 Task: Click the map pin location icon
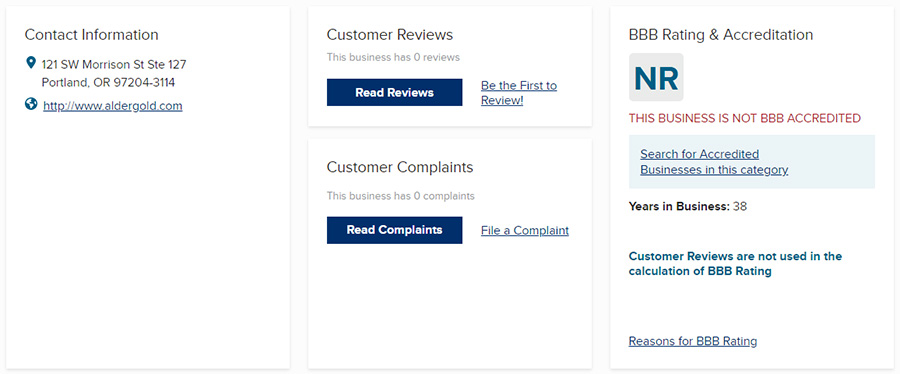[x=31, y=63]
